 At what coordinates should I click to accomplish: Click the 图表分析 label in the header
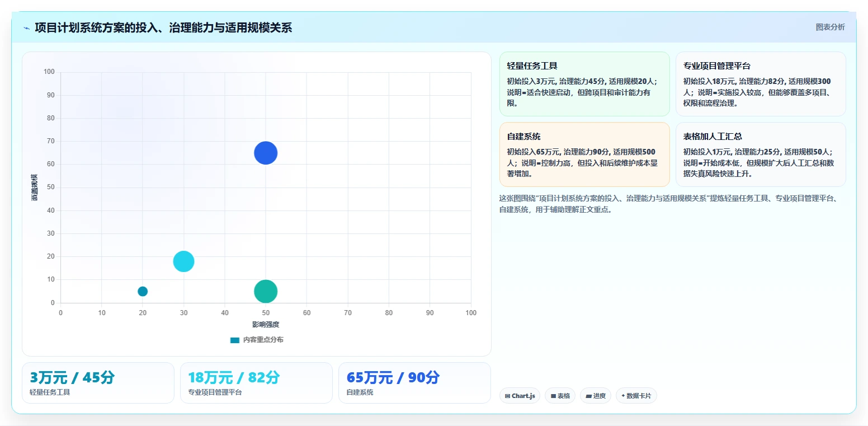click(x=830, y=27)
